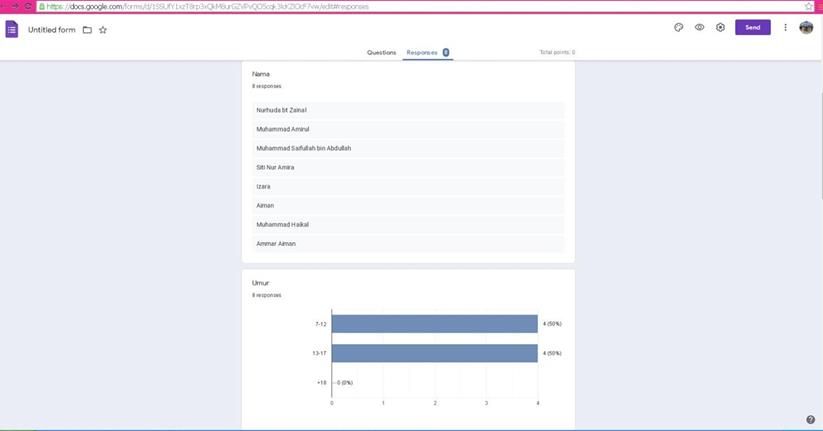This screenshot has height=431, width=823.
Task: Switch to the Questions tab
Action: pos(382,52)
